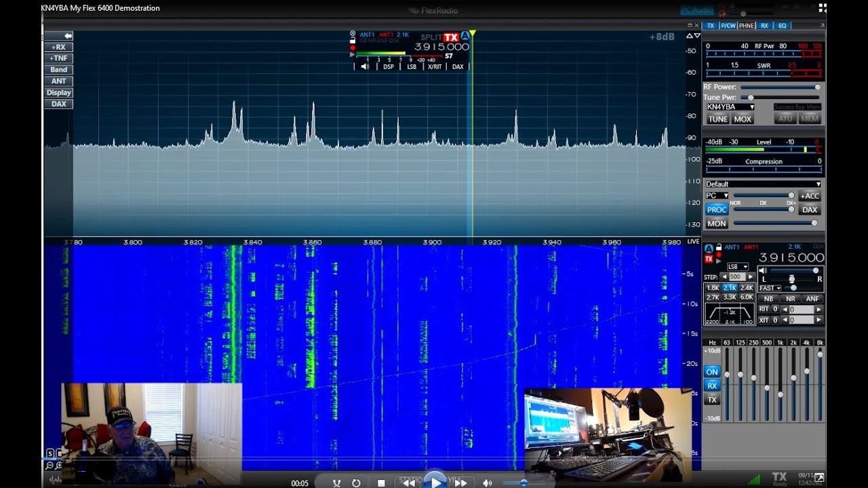Toggle the equalizer ON button
This screenshot has height=488, width=868.
[x=712, y=371]
